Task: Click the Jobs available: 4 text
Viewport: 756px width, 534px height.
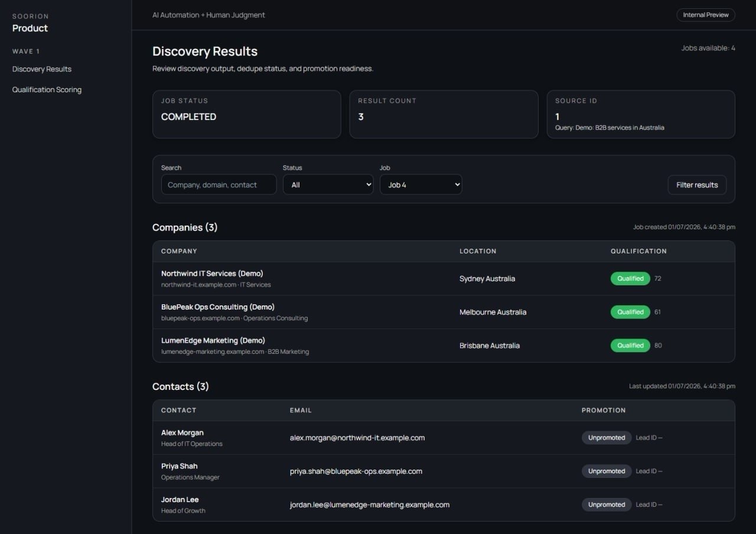Action: pyautogui.click(x=708, y=48)
